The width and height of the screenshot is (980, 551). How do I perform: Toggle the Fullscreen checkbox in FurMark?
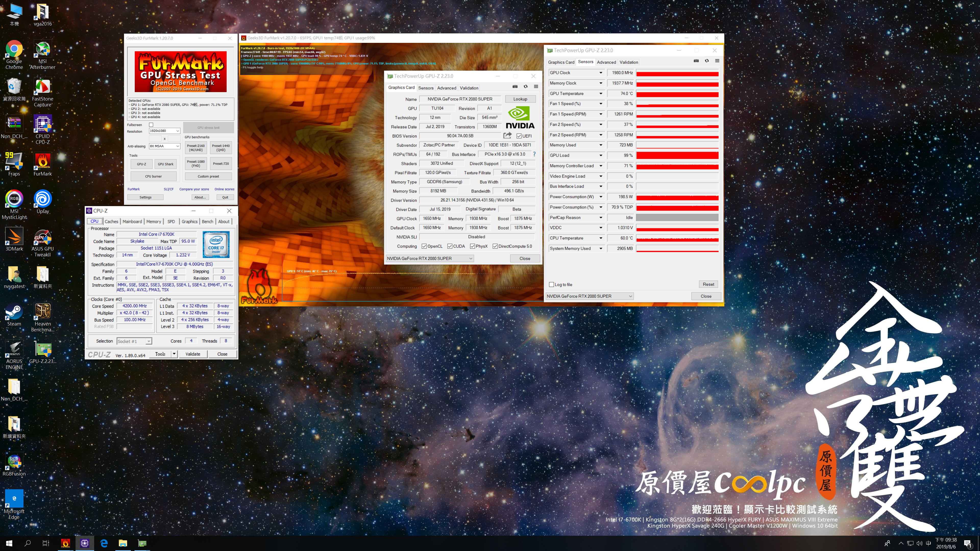click(151, 125)
